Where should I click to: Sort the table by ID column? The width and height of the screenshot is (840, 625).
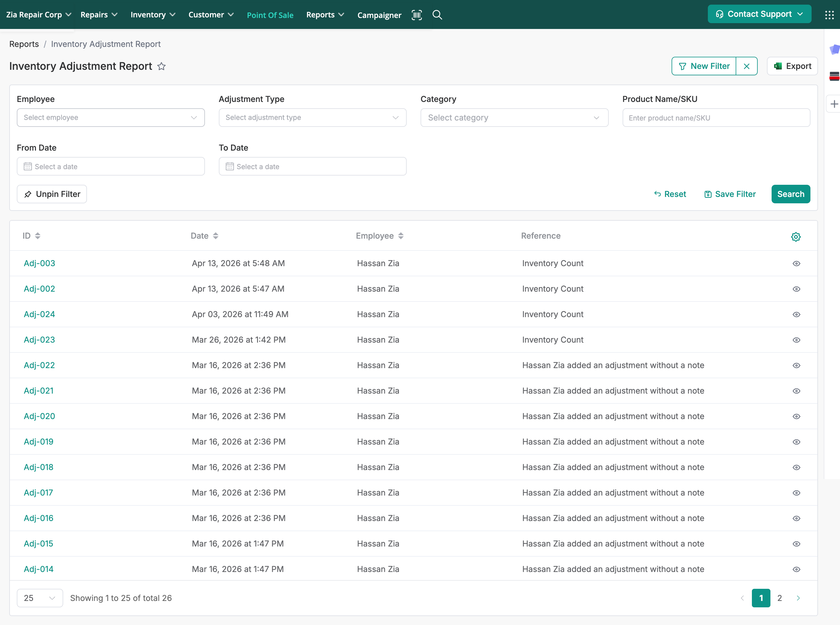(37, 236)
